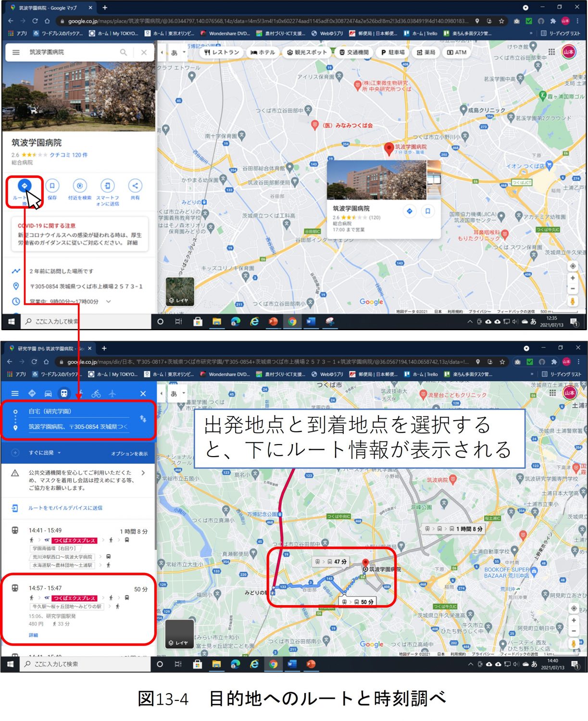Click the 筑波学園病院 destination field
Viewport: 588px width, 721px height.
tap(78, 427)
